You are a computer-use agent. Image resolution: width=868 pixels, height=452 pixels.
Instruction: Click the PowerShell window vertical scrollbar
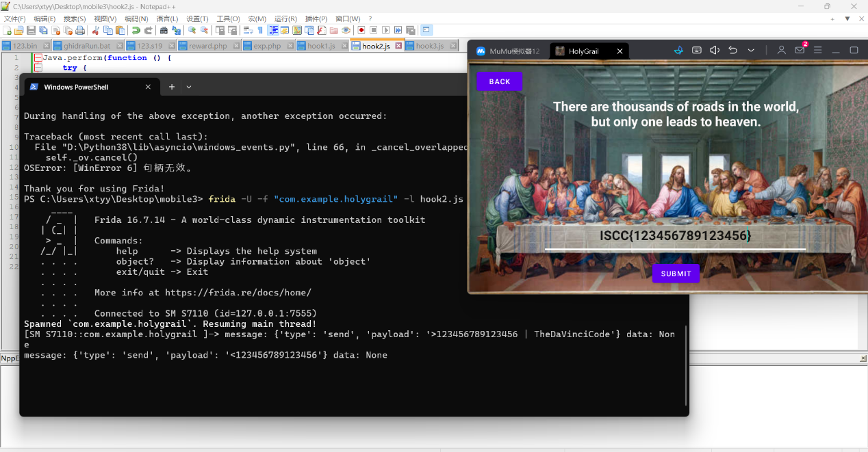[685, 366]
